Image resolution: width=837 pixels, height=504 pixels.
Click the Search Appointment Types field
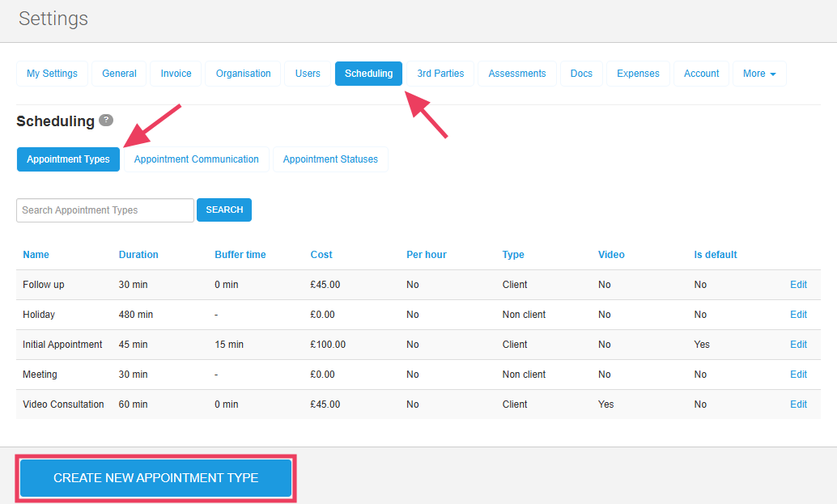click(105, 210)
